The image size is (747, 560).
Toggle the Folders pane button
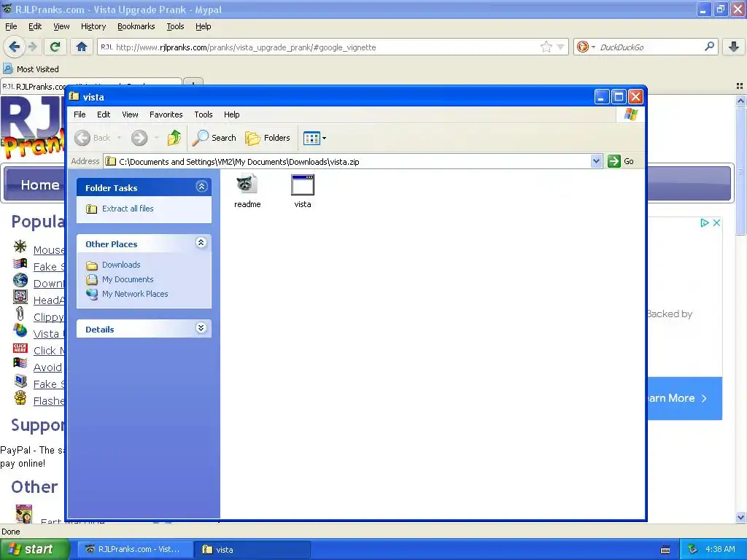tap(267, 138)
